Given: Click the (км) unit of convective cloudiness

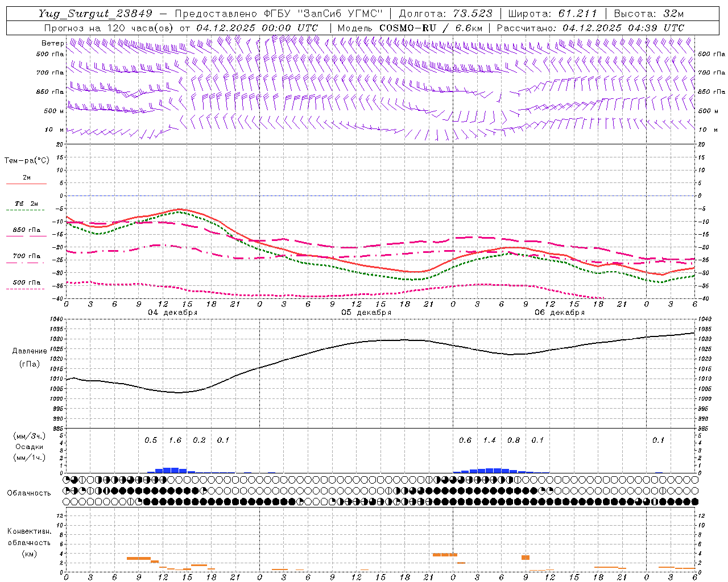Looking at the screenshot, I should click(x=29, y=554).
